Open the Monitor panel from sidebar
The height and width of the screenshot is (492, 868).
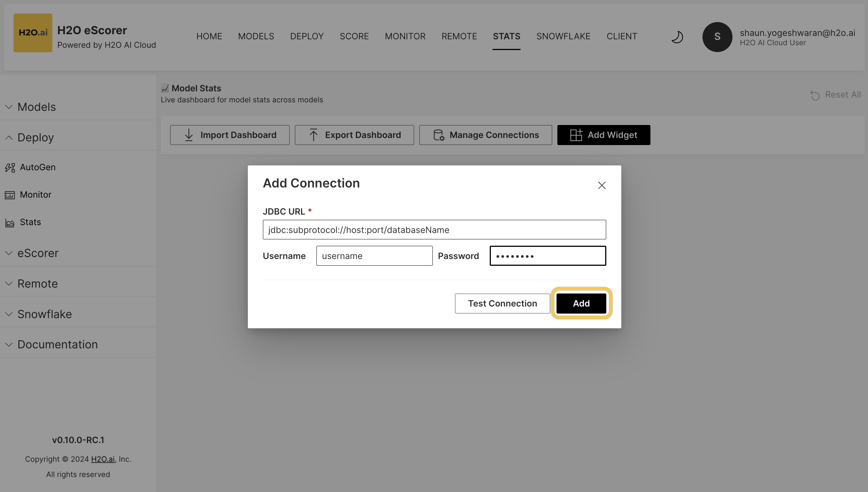pos(35,194)
